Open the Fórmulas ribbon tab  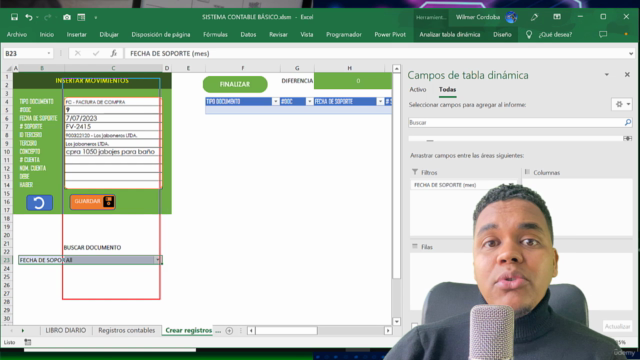[x=215, y=35]
